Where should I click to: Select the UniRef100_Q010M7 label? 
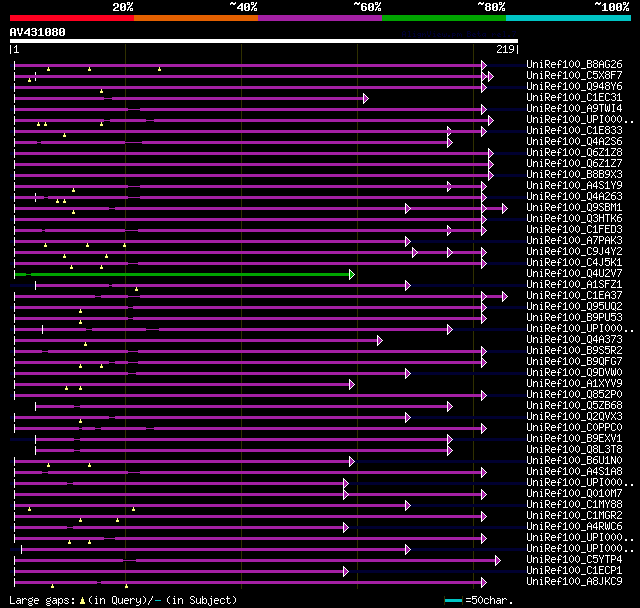click(x=574, y=494)
